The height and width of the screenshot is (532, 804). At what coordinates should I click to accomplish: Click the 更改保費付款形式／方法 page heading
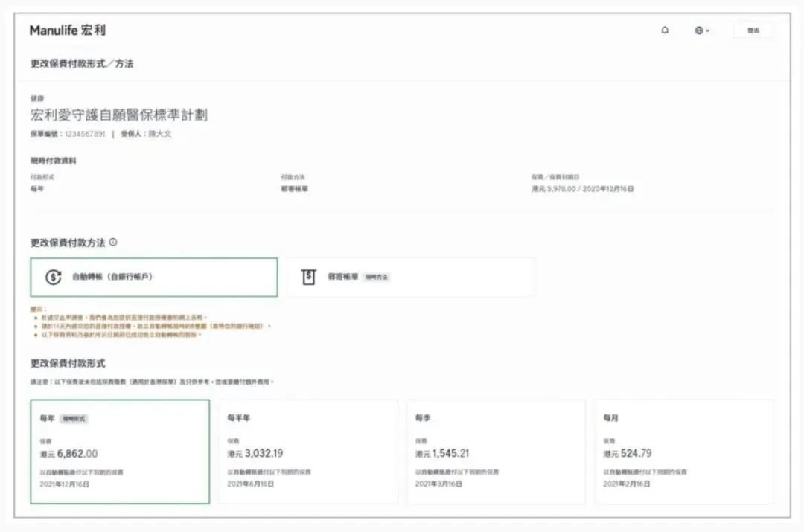[x=82, y=63]
